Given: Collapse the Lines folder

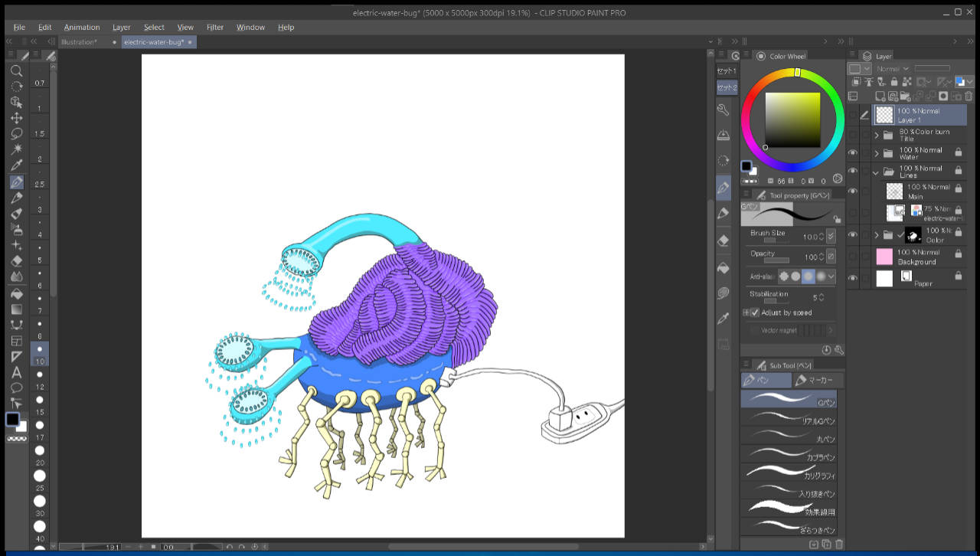Looking at the screenshot, I should (877, 172).
